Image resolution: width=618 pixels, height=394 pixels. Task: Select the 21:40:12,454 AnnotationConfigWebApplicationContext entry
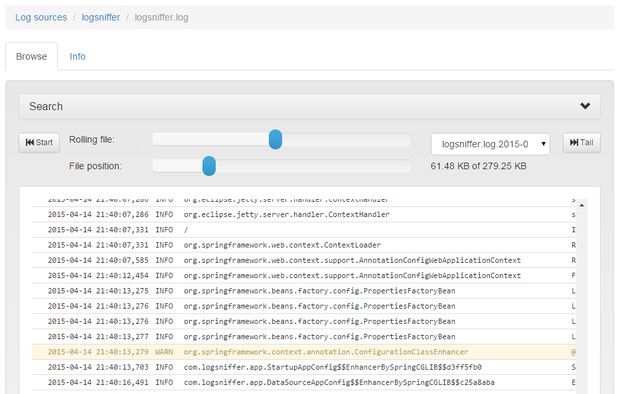tap(304, 275)
